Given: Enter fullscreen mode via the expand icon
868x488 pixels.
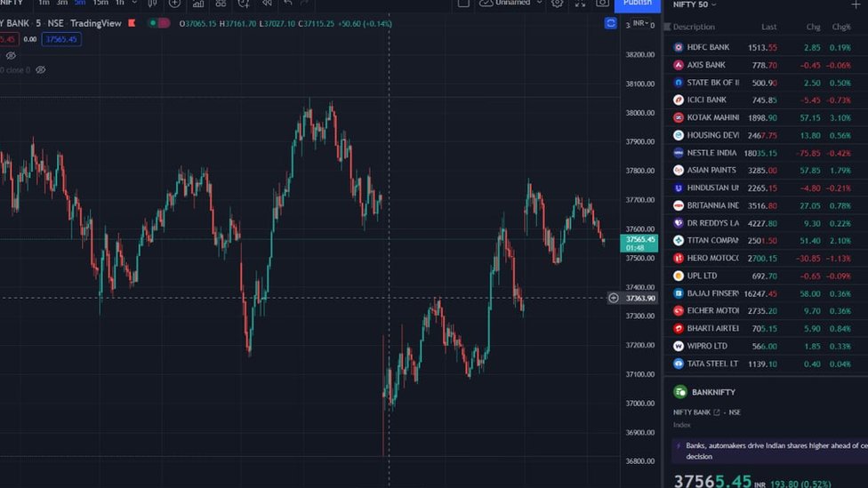Looking at the screenshot, I should [580, 4].
